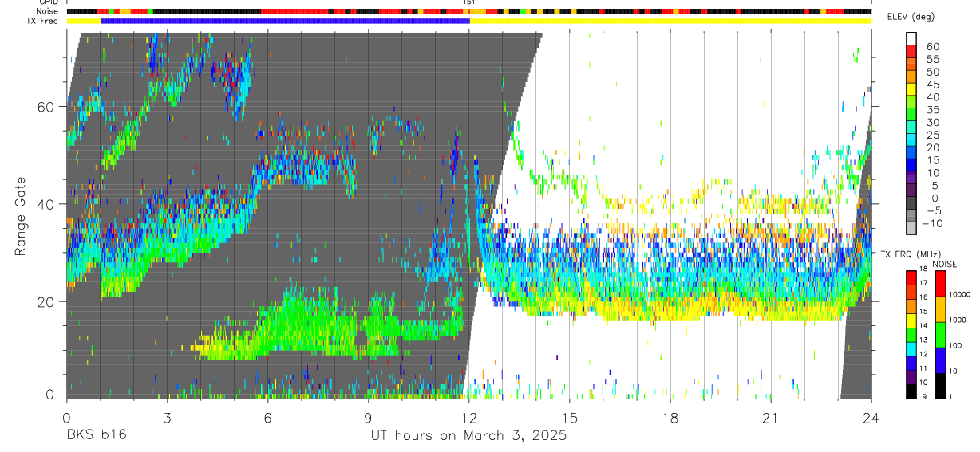The height and width of the screenshot is (452, 980).
Task: Click the x-axis tick label '9'
Action: (x=368, y=417)
